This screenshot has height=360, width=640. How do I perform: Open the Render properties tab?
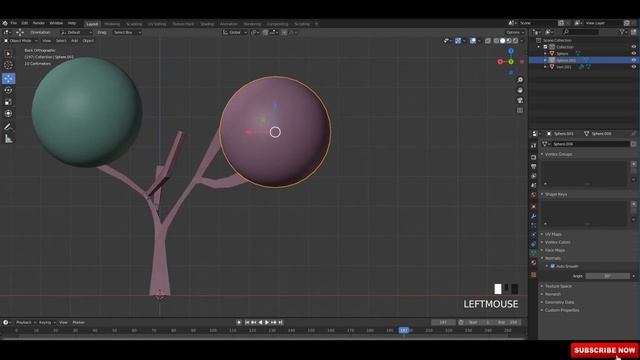click(533, 157)
